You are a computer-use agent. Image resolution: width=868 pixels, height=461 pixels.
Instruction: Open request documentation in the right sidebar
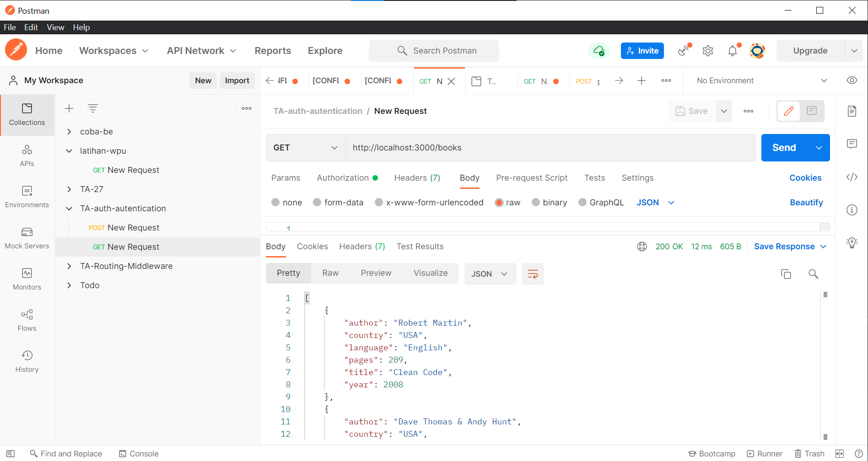click(x=852, y=111)
